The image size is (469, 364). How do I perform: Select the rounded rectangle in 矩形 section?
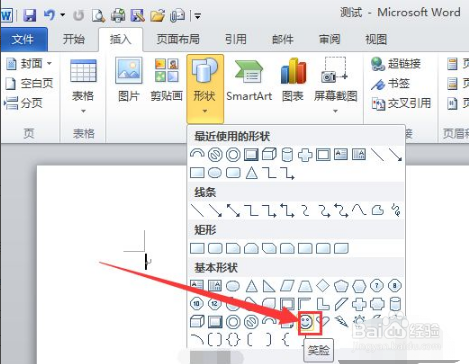point(215,248)
